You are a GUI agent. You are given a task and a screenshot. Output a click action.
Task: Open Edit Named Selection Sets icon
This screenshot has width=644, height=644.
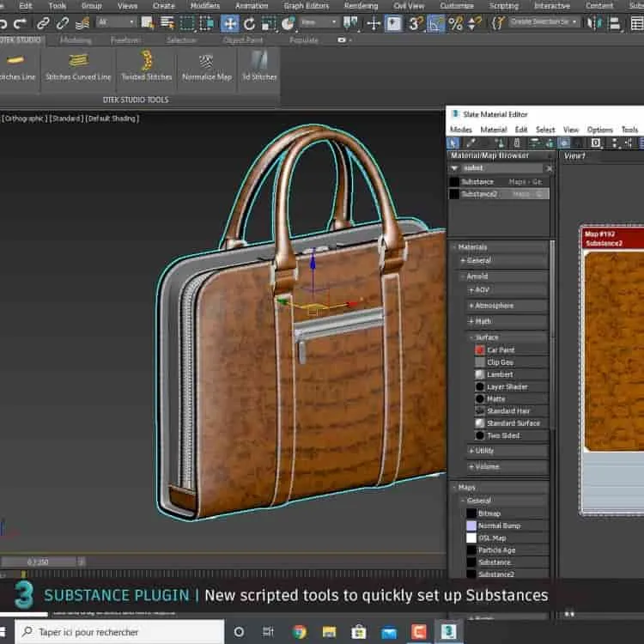498,22
